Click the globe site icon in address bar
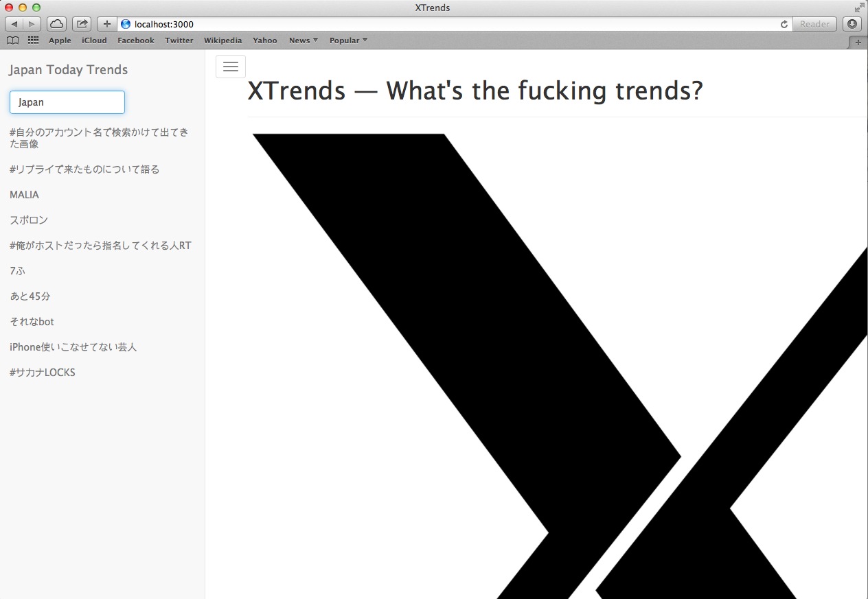 tap(126, 24)
